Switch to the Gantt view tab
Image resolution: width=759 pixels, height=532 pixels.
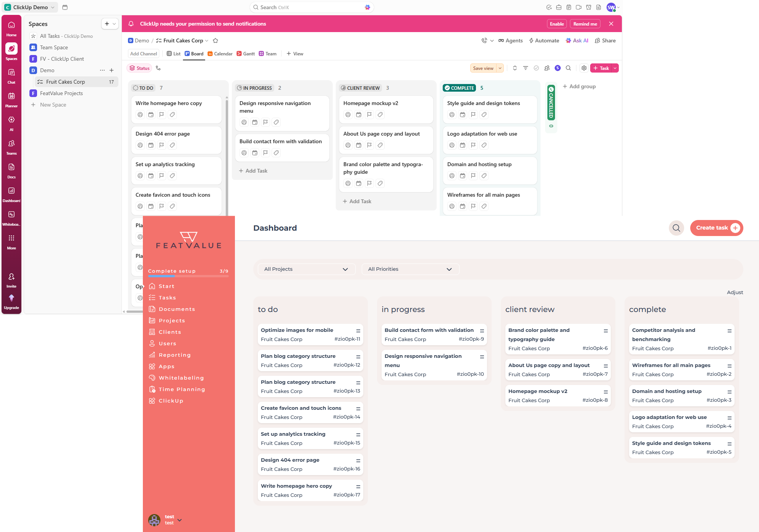(246, 54)
